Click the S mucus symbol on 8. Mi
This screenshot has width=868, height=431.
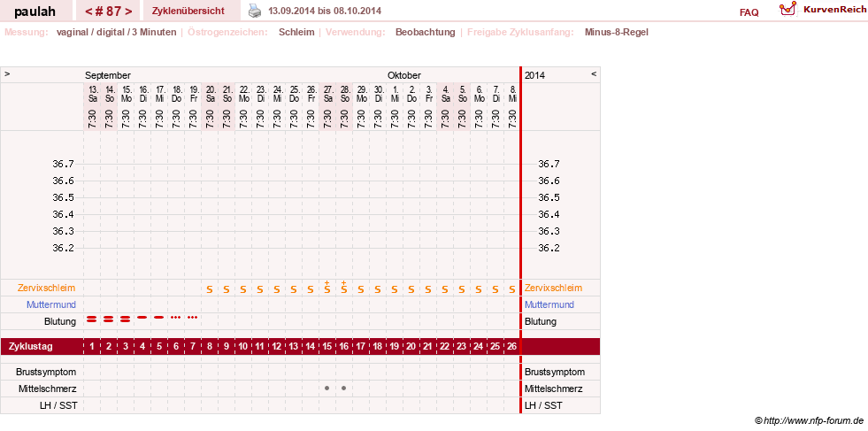[x=512, y=289]
